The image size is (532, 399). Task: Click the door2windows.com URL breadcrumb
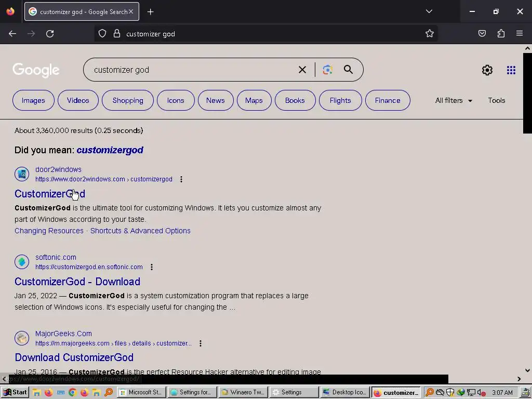click(104, 179)
